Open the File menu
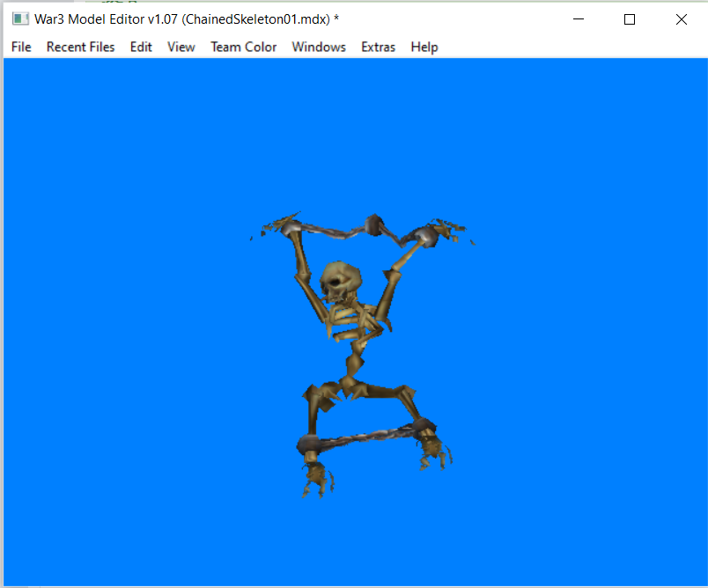 coord(21,47)
